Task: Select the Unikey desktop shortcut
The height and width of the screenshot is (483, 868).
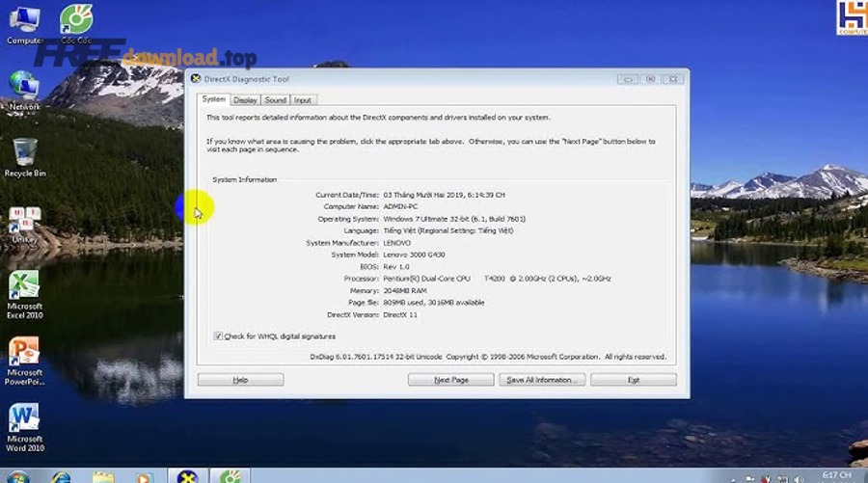Action: pyautogui.click(x=24, y=226)
